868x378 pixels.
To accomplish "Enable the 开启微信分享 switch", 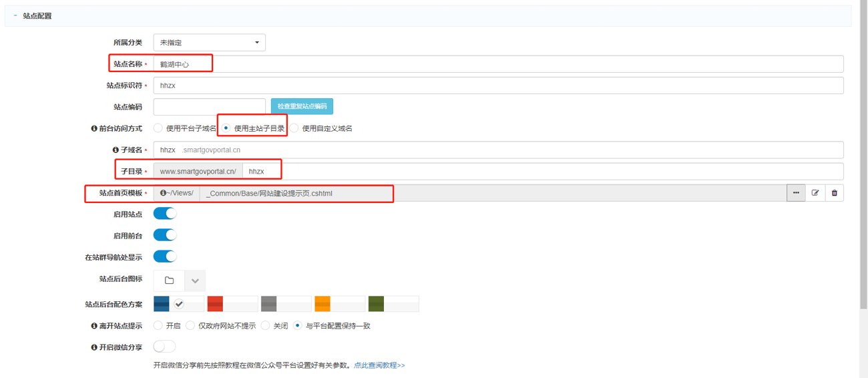I will 165,347.
